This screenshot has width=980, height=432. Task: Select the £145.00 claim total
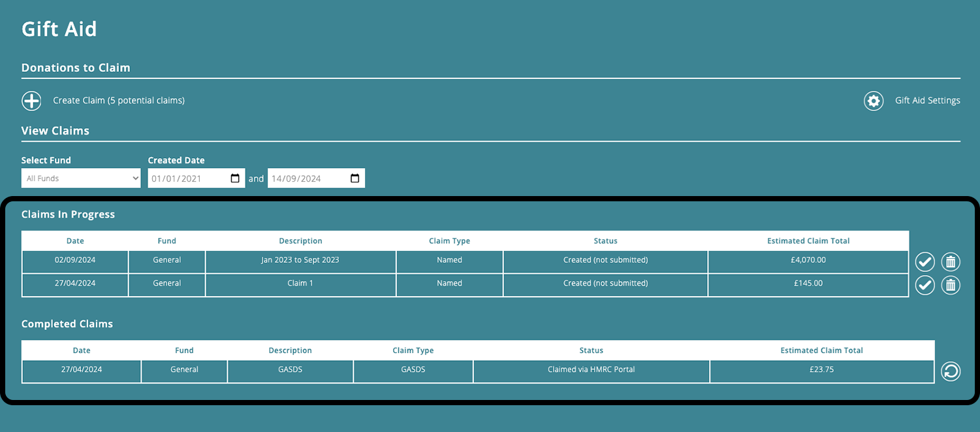tap(808, 284)
